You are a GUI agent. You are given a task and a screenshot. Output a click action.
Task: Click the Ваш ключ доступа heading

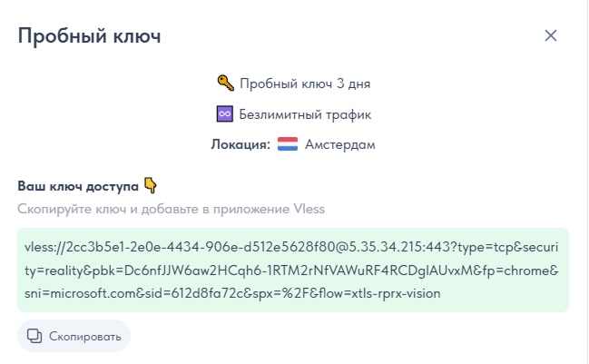[x=77, y=186]
